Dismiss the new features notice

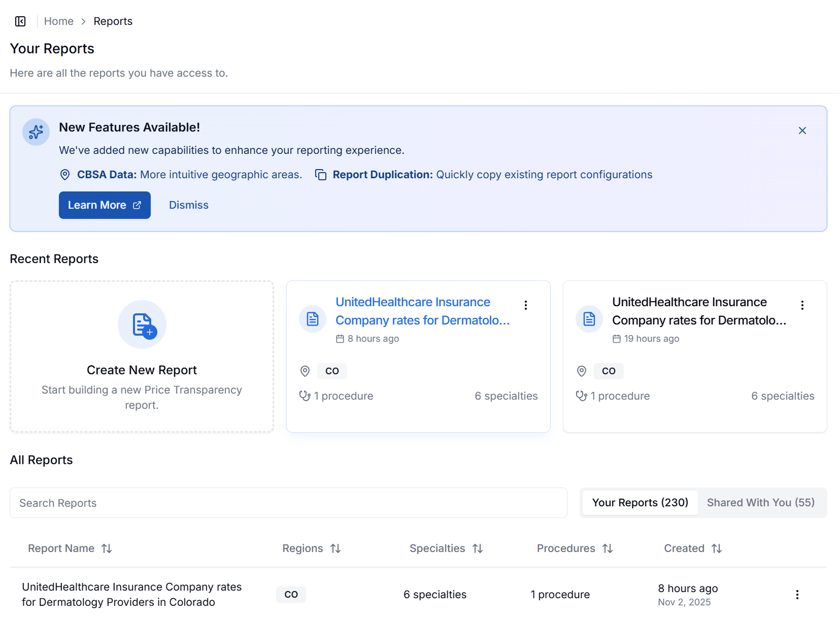(x=189, y=205)
